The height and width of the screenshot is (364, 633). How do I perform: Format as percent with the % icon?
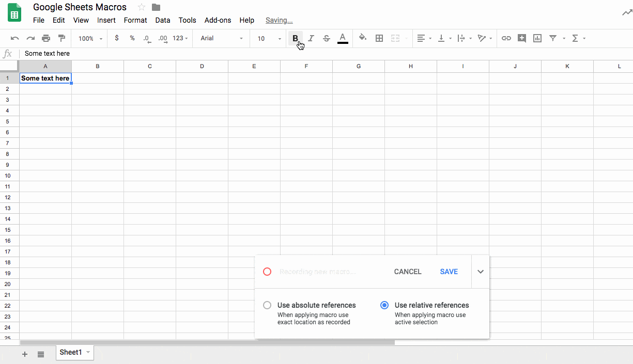pyautogui.click(x=132, y=38)
